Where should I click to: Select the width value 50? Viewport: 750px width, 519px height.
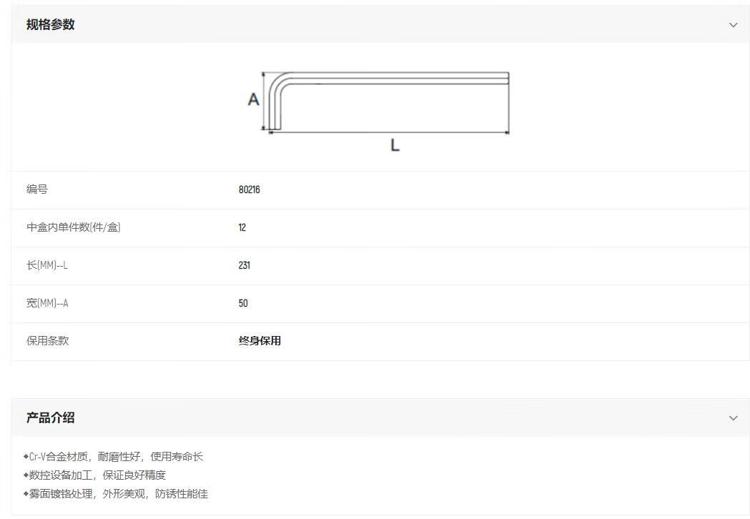pos(243,303)
